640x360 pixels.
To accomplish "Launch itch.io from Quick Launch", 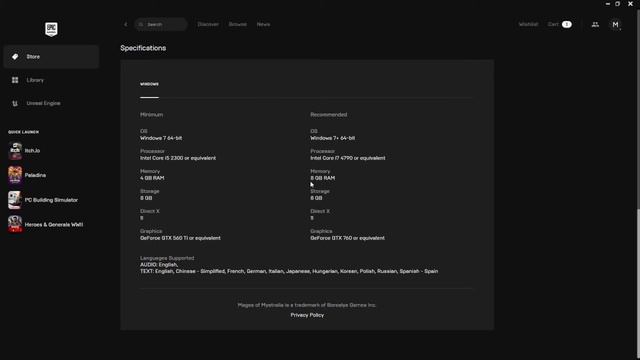I will pyautogui.click(x=15, y=151).
